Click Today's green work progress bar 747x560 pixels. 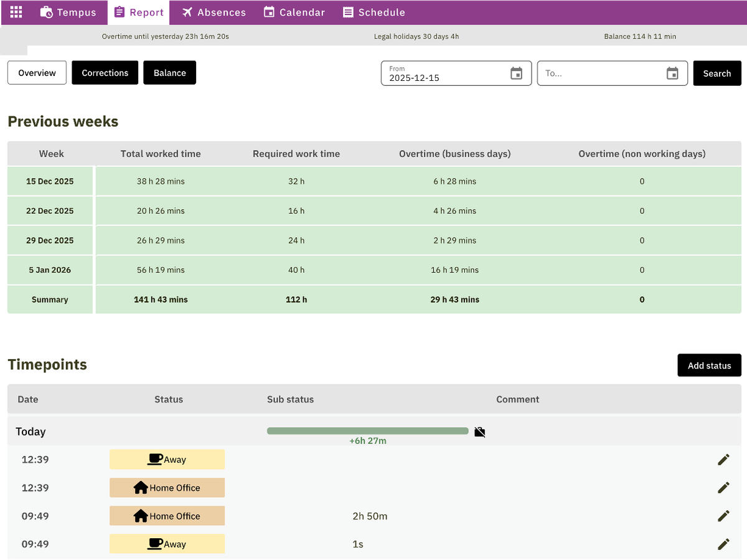[x=368, y=431]
